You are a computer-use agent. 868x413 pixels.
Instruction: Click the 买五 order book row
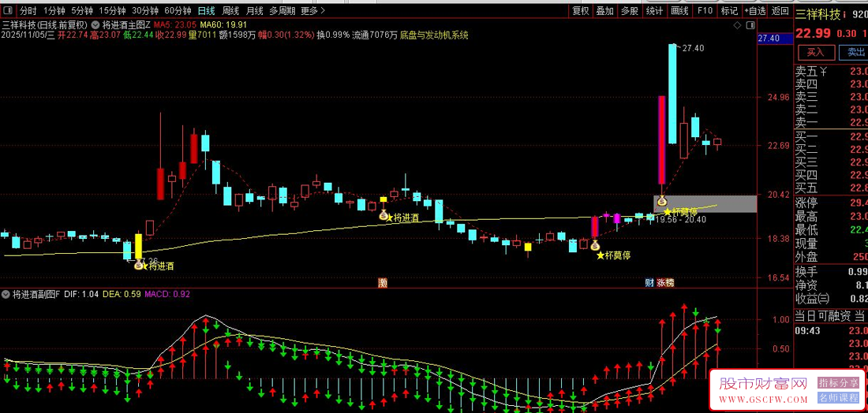click(x=832, y=188)
